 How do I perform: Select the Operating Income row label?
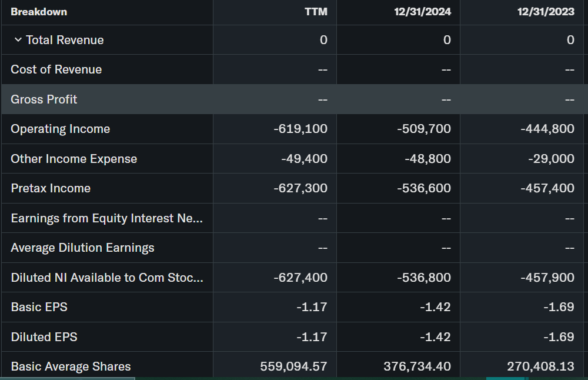pyautogui.click(x=61, y=129)
